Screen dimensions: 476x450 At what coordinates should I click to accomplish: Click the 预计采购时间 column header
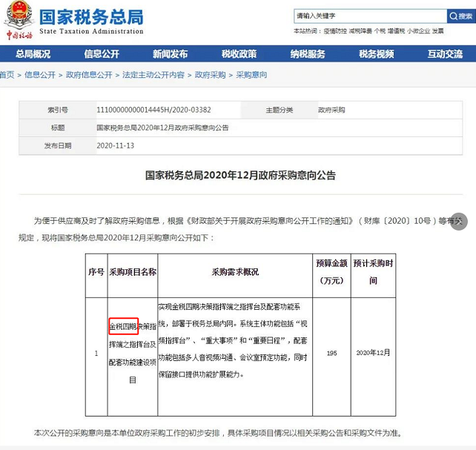click(373, 272)
